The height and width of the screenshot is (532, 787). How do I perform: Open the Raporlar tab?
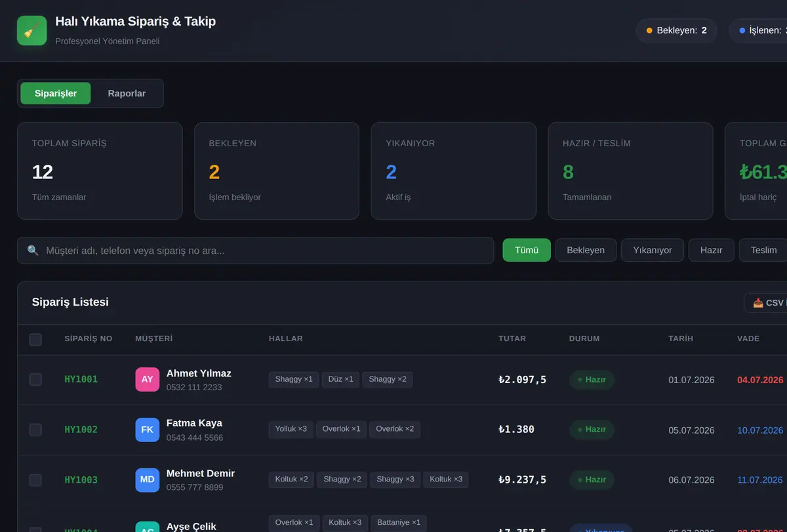pyautogui.click(x=127, y=93)
